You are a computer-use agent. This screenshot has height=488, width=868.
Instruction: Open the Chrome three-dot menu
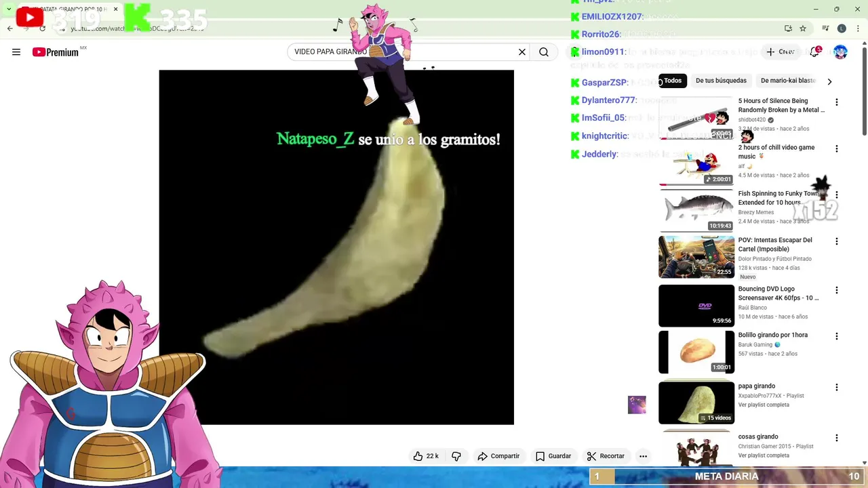click(x=859, y=28)
